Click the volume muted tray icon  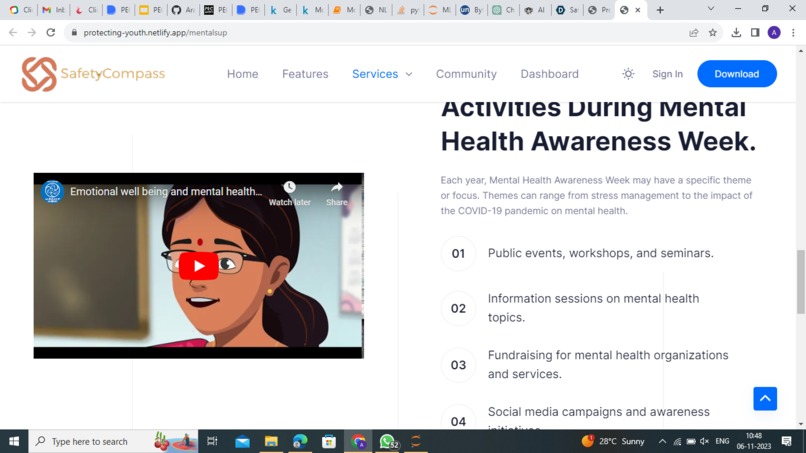point(704,441)
